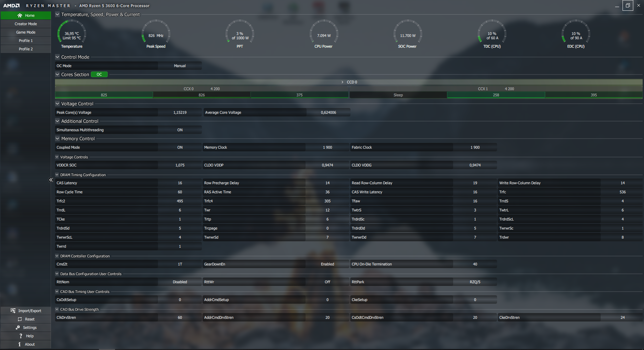Viewport: 644px width, 350px height.
Task: Click core bar showing 375 MHz
Action: coord(300,95)
